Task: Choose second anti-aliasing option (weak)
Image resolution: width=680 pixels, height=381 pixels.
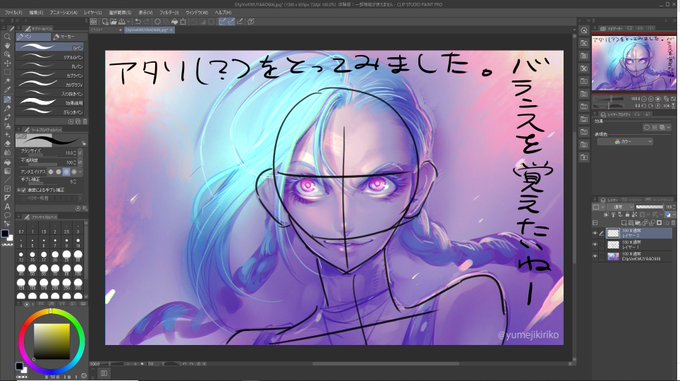Action: (x=58, y=172)
